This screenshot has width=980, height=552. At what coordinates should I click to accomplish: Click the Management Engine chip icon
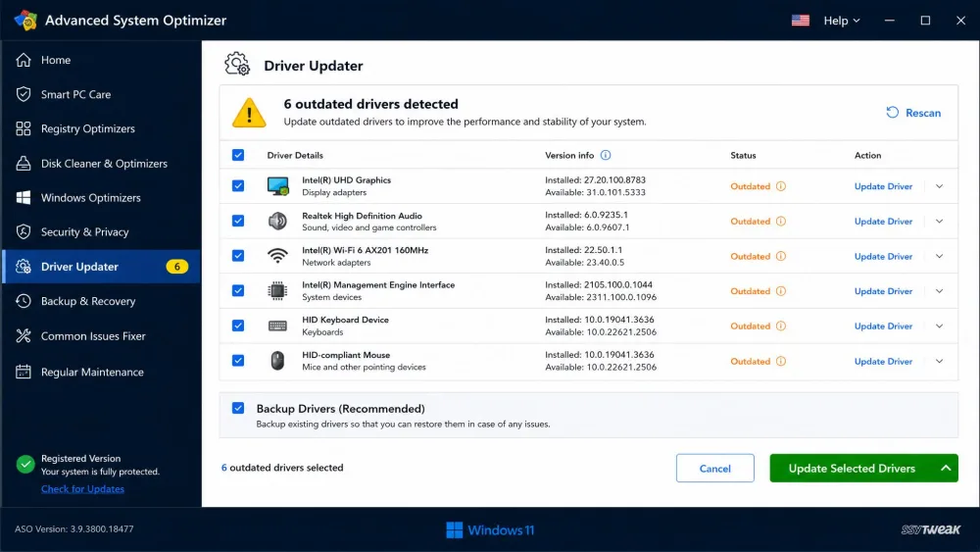[277, 290]
